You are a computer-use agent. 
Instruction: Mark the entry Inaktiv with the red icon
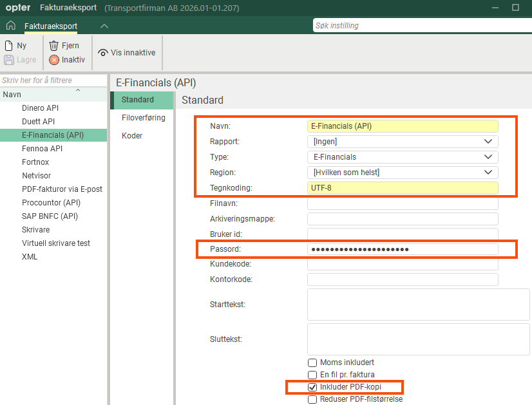(54, 60)
